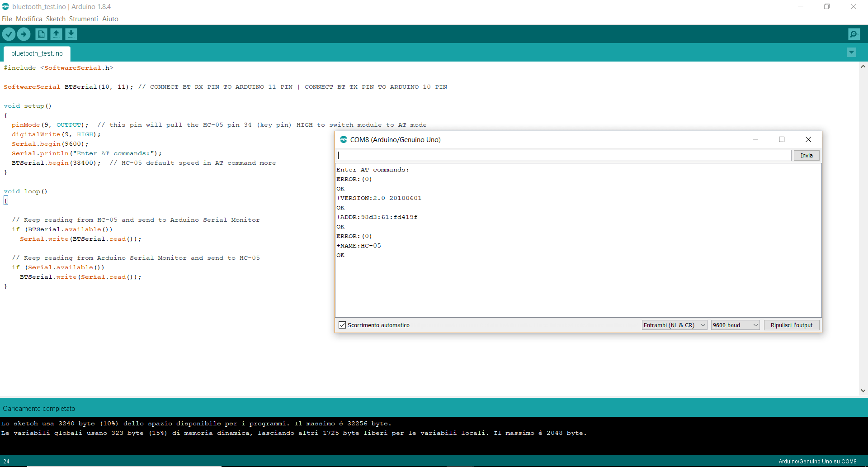The height and width of the screenshot is (467, 868).
Task: Toggle the Scorrimento automatico checkbox
Action: [x=342, y=325]
